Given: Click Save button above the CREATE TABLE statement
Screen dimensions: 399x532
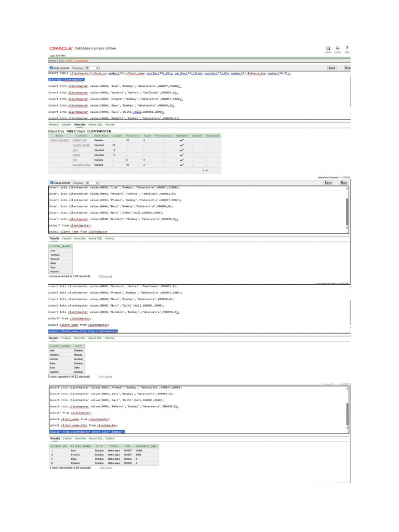Looking at the screenshot, I should 332,68.
